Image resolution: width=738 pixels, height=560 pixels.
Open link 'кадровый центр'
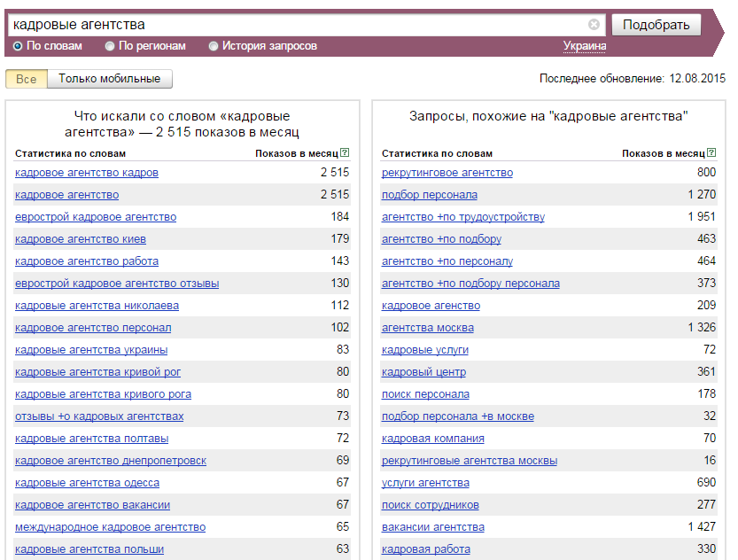[423, 372]
